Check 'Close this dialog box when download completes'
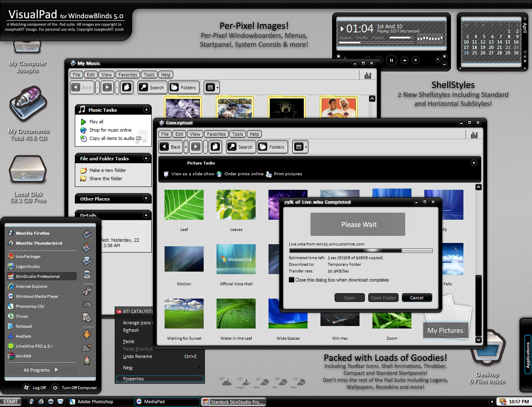This screenshot has height=407, width=532. pyautogui.click(x=292, y=280)
